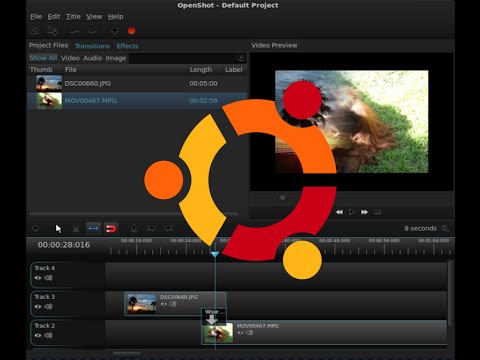
Task: Jump to the next marker icon
Action: pos(169,229)
